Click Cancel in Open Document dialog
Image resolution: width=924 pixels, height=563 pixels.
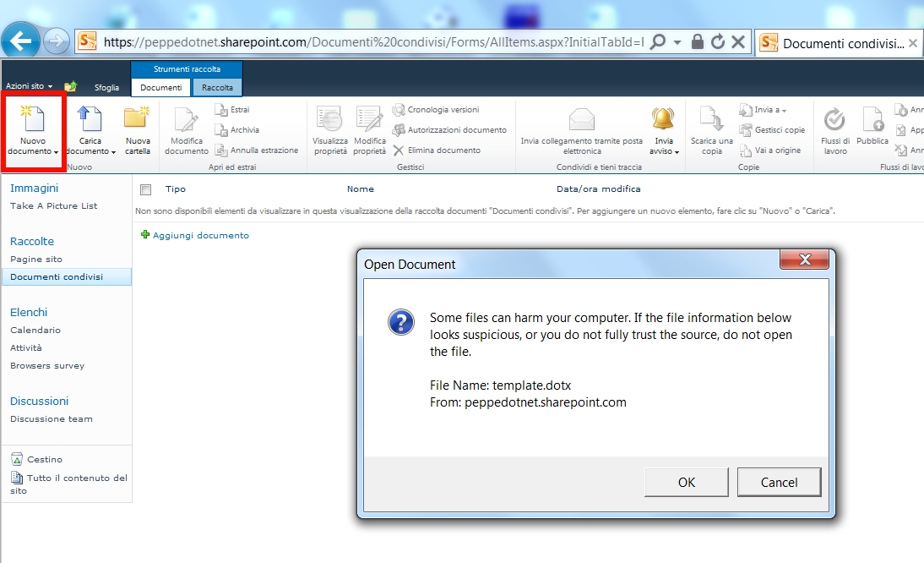point(779,482)
